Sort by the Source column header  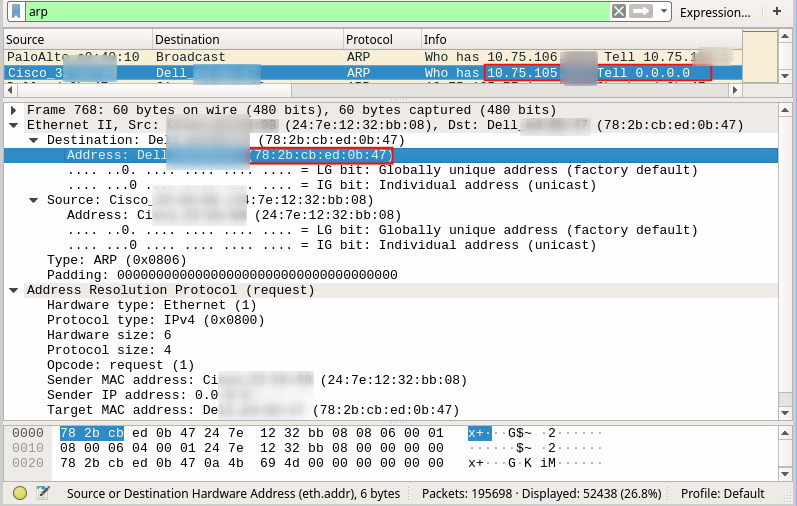79,39
